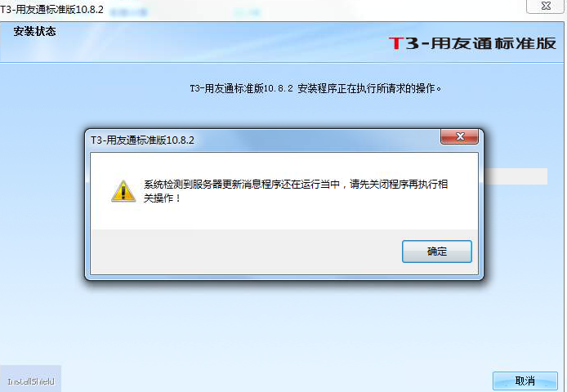
Task: Click the visible part of the progress bar
Action: click(516, 176)
